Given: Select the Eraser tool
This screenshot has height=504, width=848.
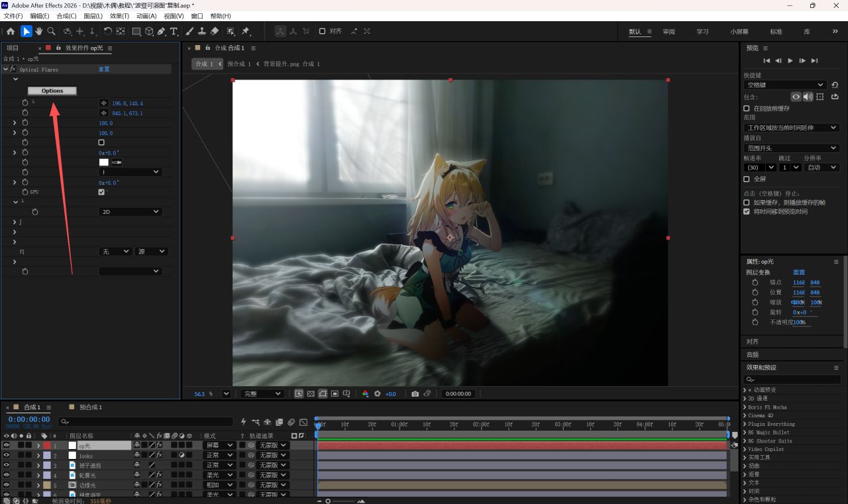Looking at the screenshot, I should [x=214, y=31].
